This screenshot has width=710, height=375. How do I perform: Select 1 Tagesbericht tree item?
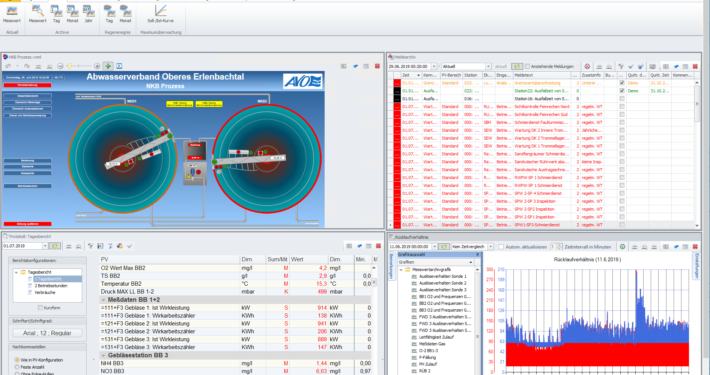coord(48,279)
